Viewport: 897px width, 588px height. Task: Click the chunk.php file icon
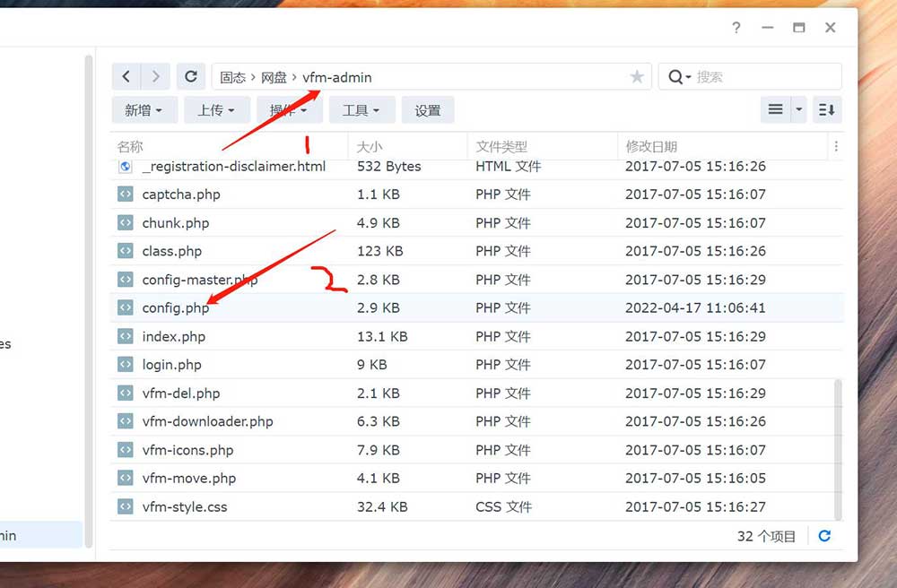click(126, 222)
